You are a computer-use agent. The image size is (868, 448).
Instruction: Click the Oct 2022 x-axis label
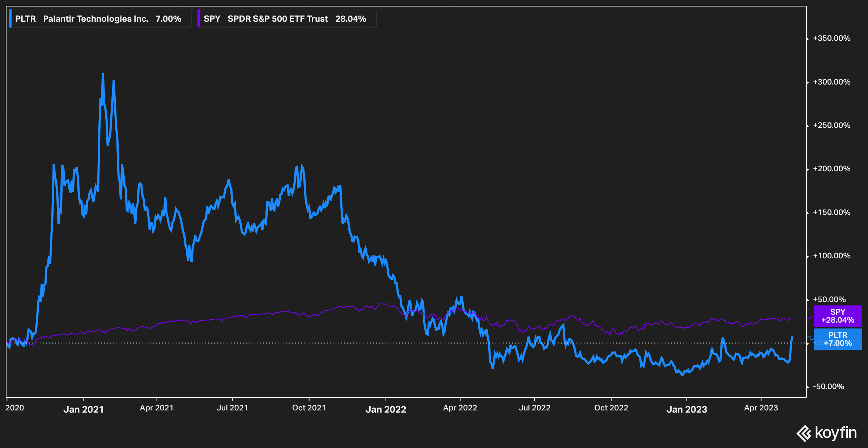(x=611, y=408)
